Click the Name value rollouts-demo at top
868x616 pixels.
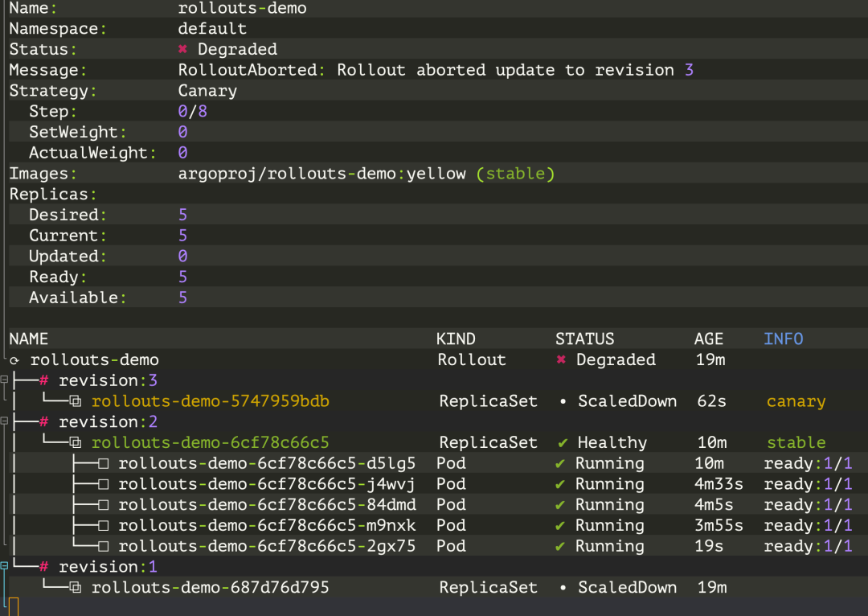pos(243,8)
